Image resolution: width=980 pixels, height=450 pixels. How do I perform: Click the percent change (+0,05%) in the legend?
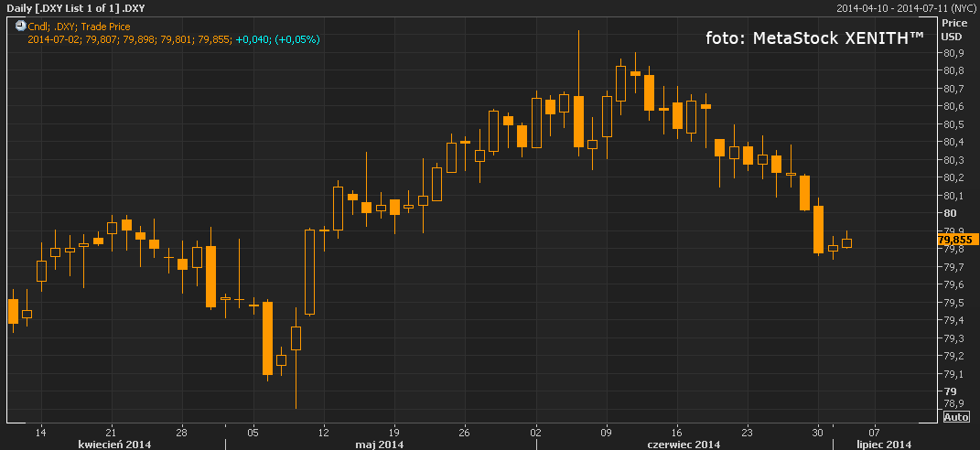[x=297, y=39]
